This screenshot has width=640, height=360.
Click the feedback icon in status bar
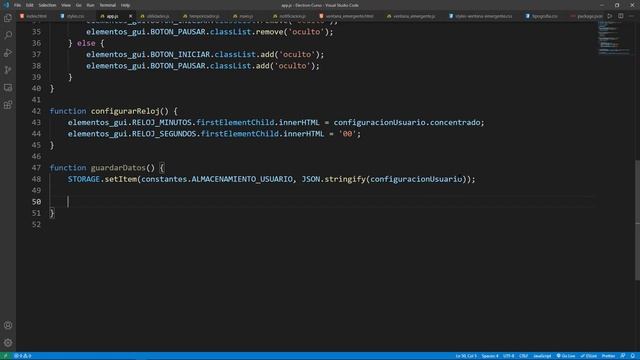pos(623,356)
